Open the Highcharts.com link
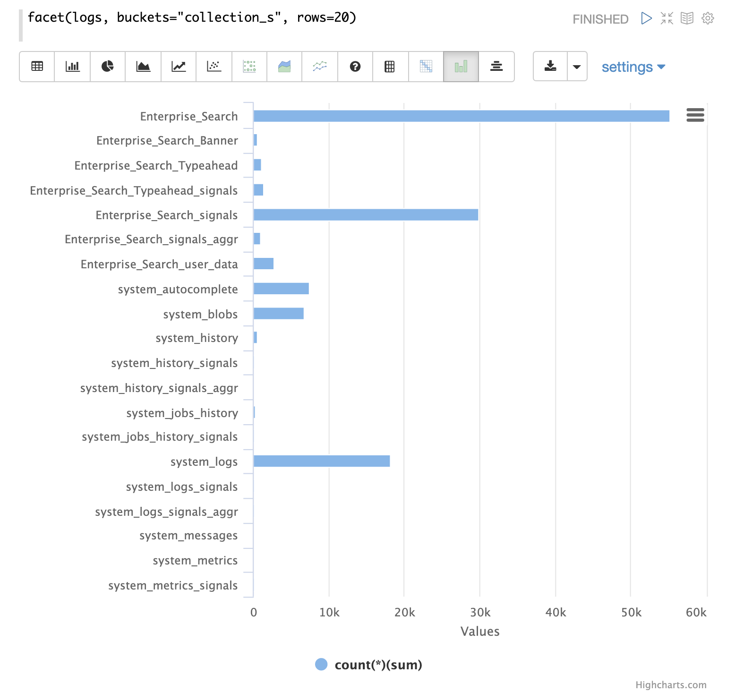Screen dimensions: 735x700 (x=670, y=685)
